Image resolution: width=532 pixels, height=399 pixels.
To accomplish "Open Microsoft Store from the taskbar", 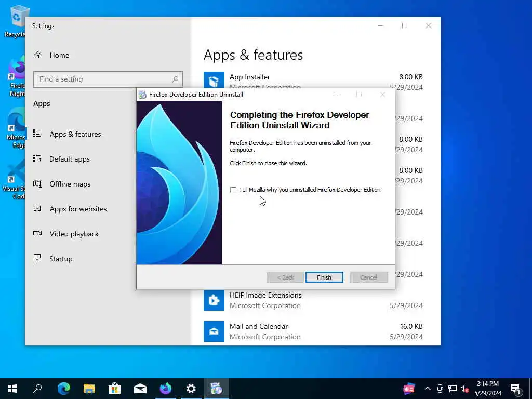I will click(x=115, y=389).
